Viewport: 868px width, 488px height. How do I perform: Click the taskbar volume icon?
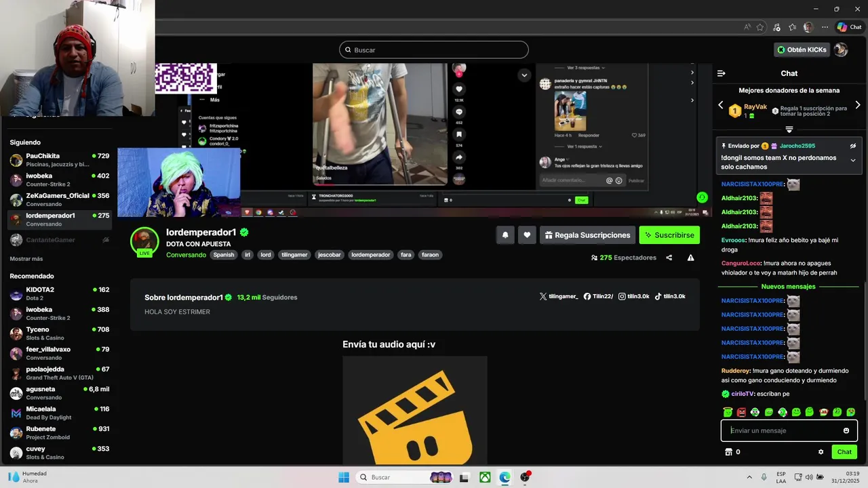[809, 477]
